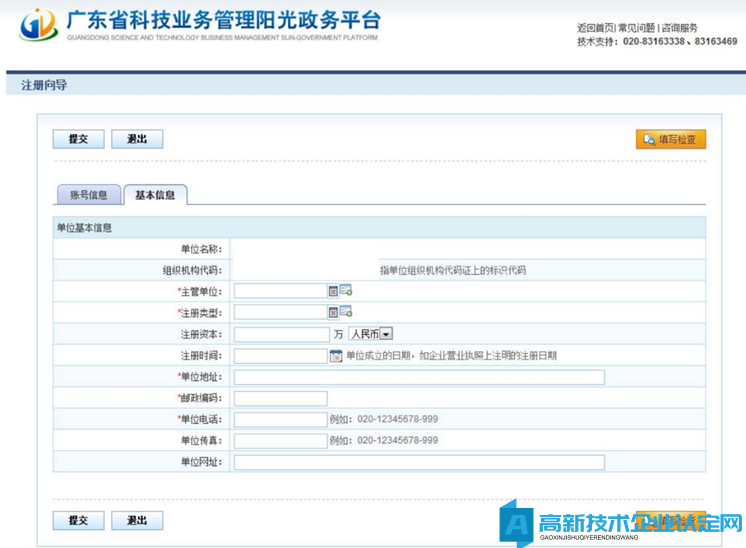Viewport: 746px width, 548px height.
Task: Clear the 主管单位 field with red X icon
Action: coord(333,291)
